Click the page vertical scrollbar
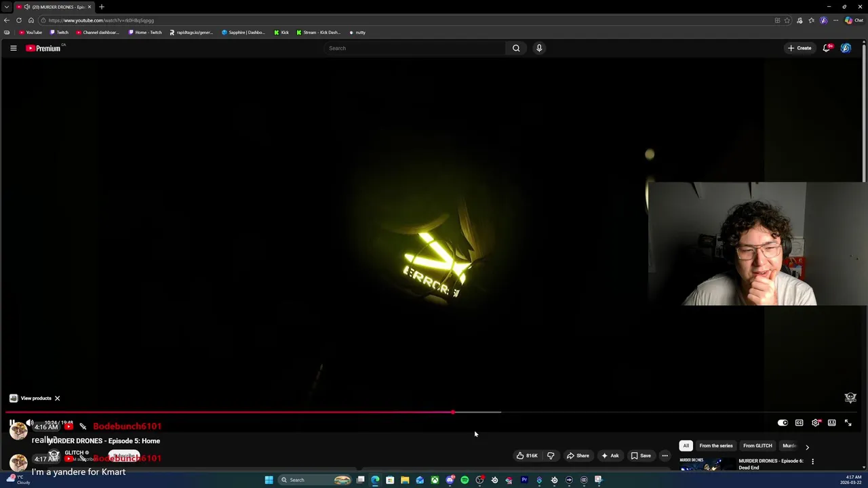The width and height of the screenshot is (868, 488). pos(865,112)
